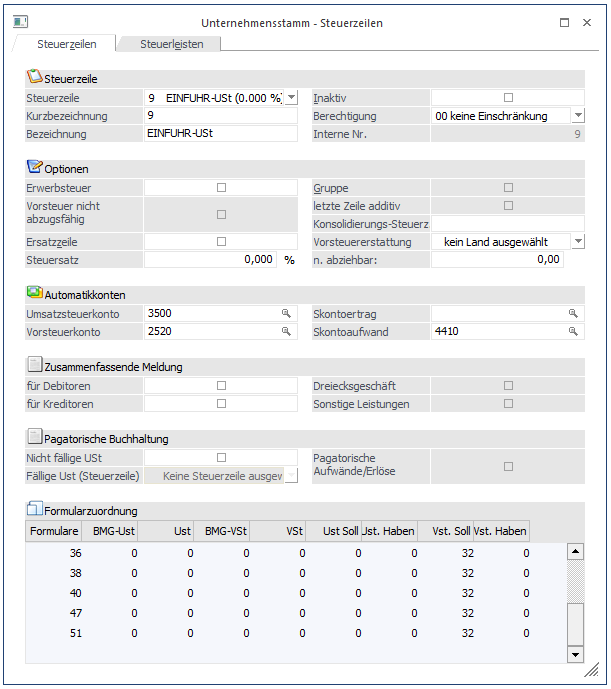Click the Steuerzeile section notebook icon

click(34, 77)
